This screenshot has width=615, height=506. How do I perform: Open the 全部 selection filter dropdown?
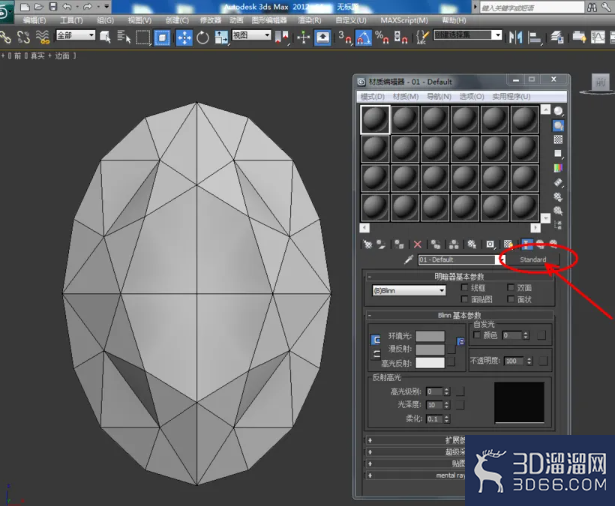(x=75, y=35)
